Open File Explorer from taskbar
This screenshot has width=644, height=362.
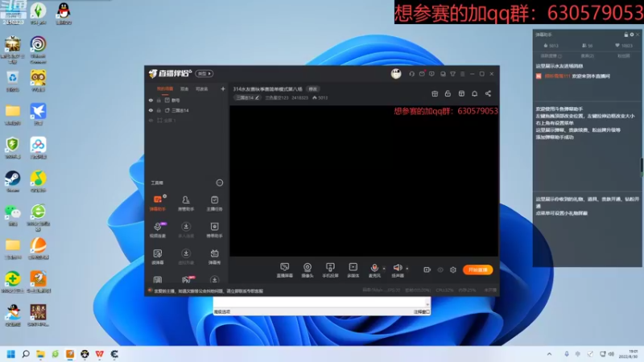[x=40, y=354]
